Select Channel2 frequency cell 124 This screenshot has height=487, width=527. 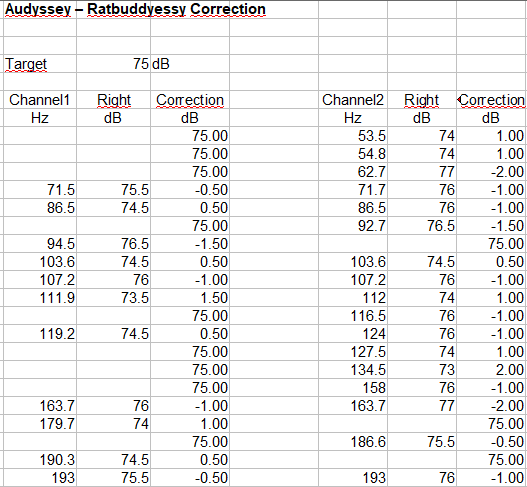pyautogui.click(x=353, y=334)
